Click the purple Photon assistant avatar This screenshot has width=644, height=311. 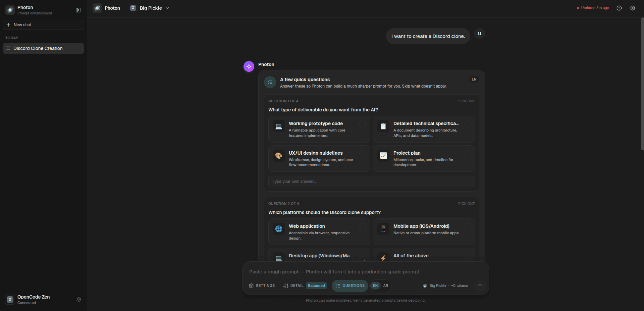[x=249, y=66]
